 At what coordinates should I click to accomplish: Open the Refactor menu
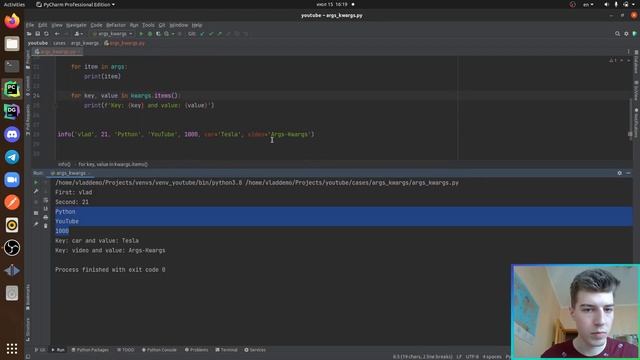[116, 25]
